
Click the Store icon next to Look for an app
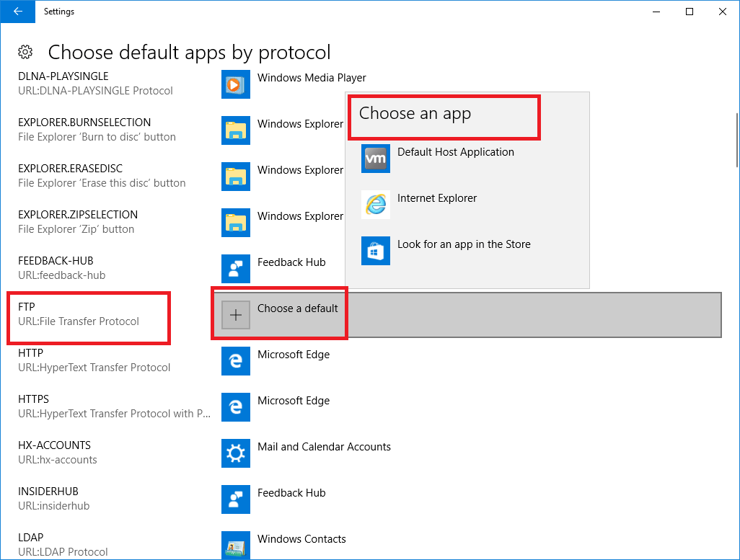tap(375, 251)
